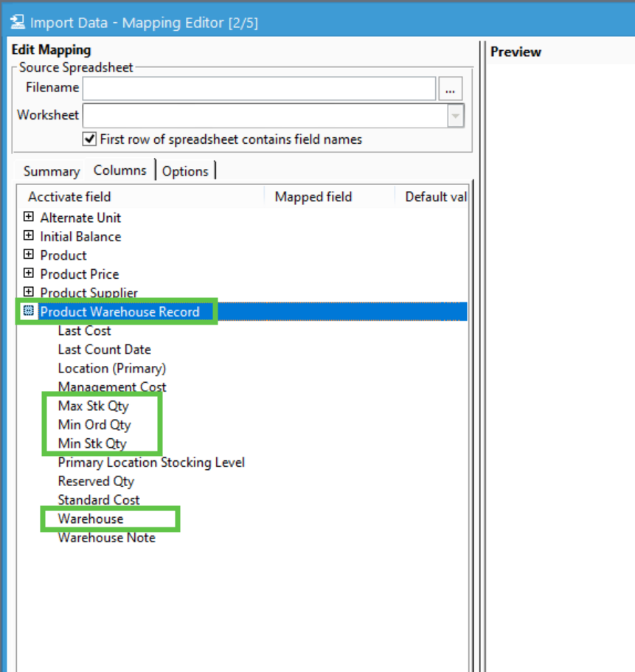This screenshot has width=635, height=672.
Task: Click the grid icon beside Product Warehouse Record
Action: tap(27, 311)
